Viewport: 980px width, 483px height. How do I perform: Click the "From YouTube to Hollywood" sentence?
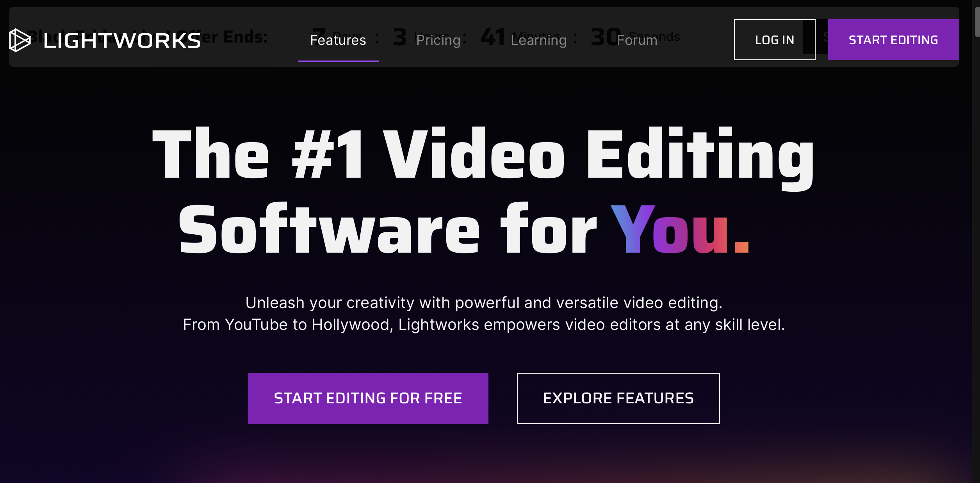pyautogui.click(x=484, y=325)
